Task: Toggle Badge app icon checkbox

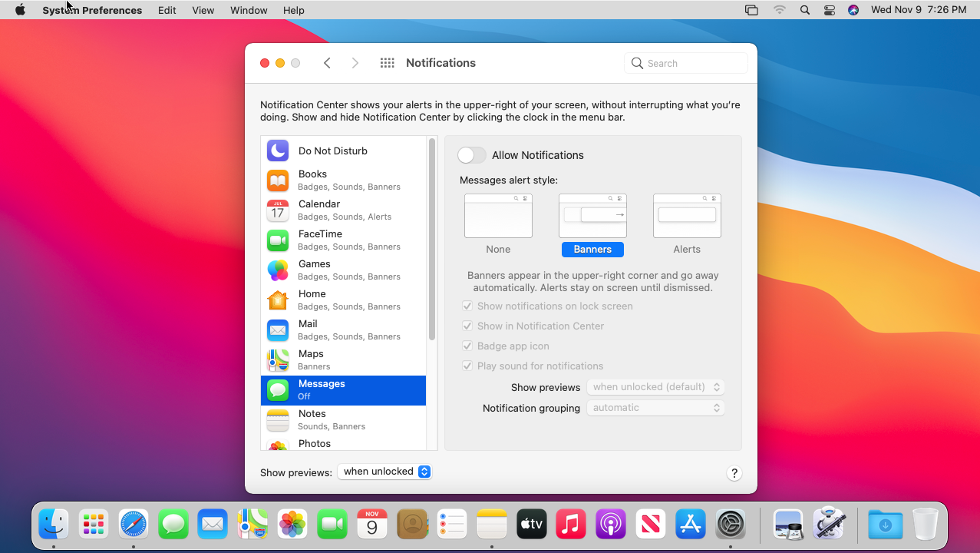Action: click(x=467, y=346)
